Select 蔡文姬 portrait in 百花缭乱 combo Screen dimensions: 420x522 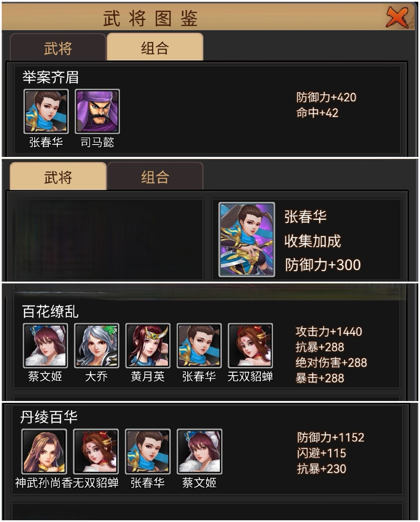[x=45, y=345]
